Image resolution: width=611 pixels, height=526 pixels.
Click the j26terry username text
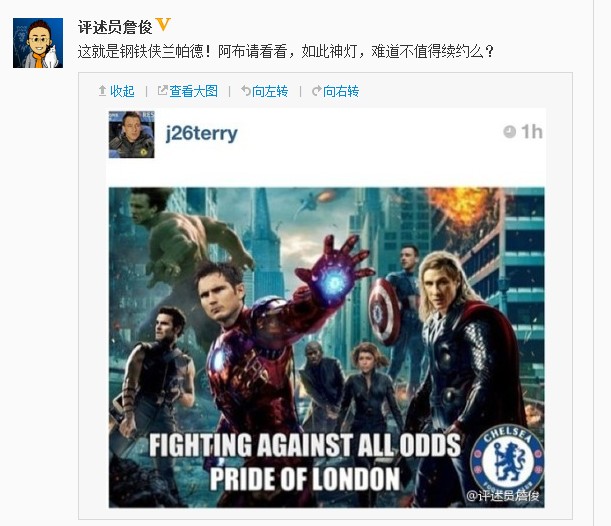coord(201,134)
